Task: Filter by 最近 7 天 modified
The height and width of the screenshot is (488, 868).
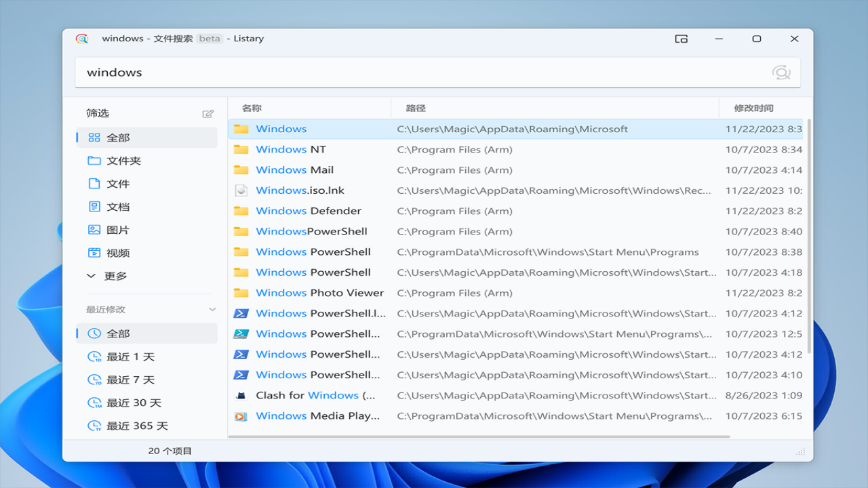Action: 130,380
